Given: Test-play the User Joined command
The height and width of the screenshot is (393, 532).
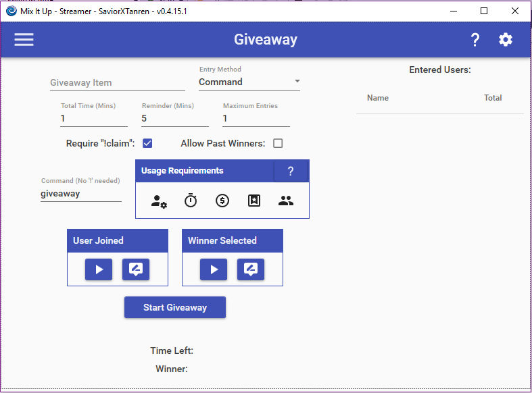Looking at the screenshot, I should click(x=99, y=269).
